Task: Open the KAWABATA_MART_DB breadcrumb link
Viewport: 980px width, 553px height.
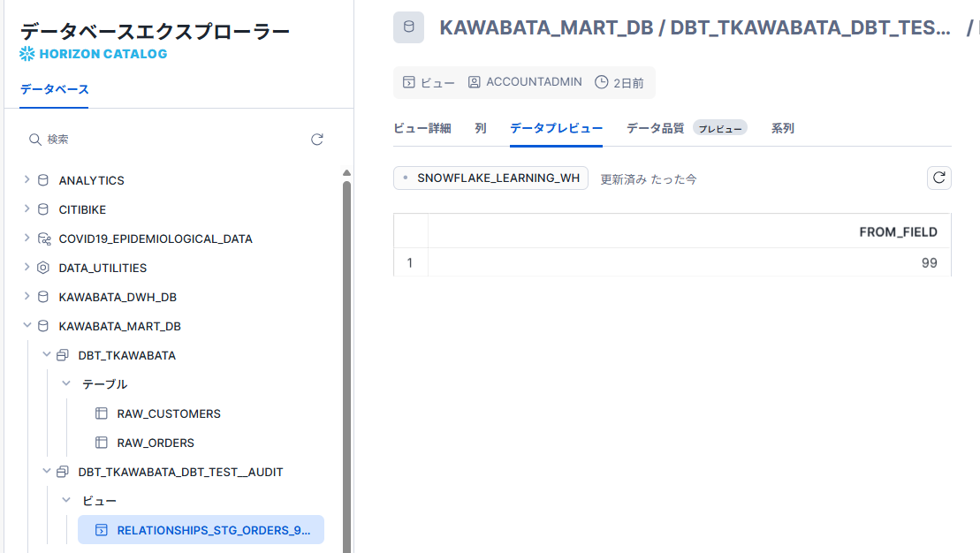Action: [546, 27]
